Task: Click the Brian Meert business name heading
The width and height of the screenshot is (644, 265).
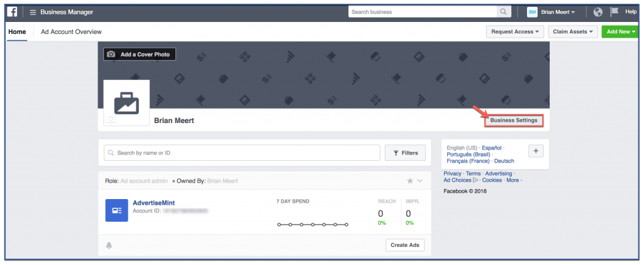Action: point(174,121)
